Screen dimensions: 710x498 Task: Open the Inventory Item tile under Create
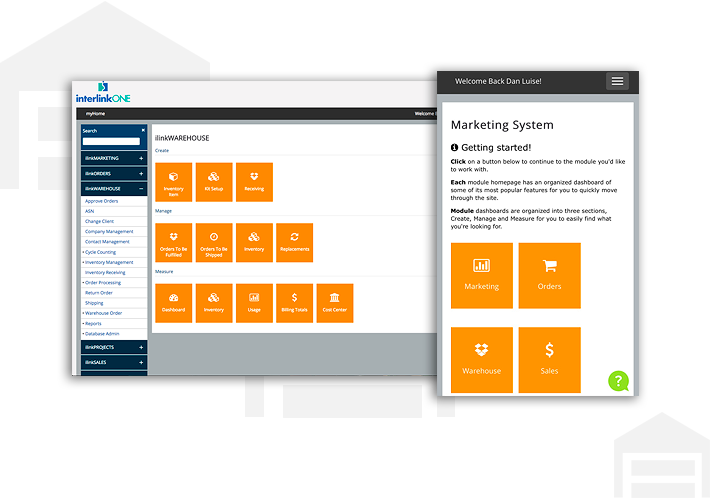point(173,182)
